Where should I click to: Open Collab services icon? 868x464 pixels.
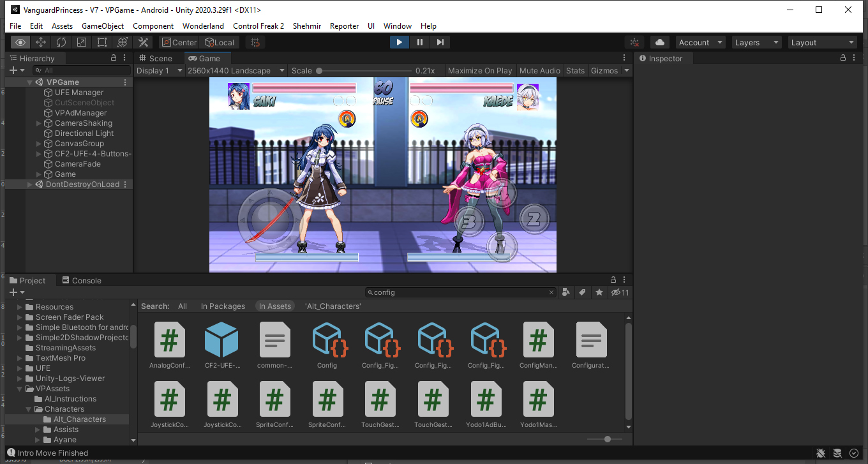tap(634, 42)
